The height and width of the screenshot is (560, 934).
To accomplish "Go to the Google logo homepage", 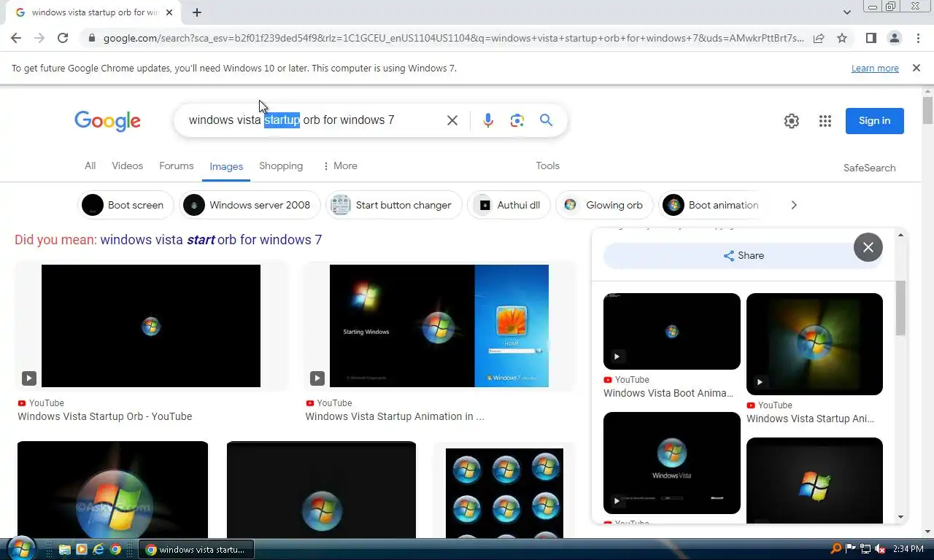I will [x=107, y=121].
